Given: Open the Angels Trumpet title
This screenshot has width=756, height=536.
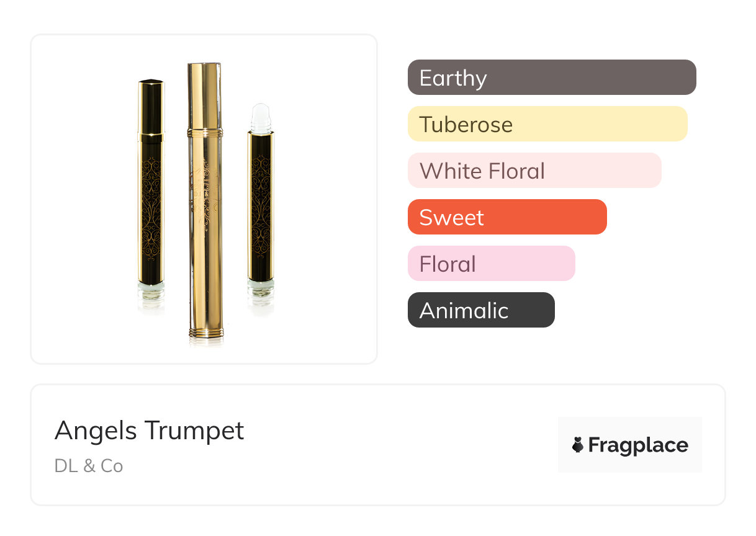Looking at the screenshot, I should 149,430.
